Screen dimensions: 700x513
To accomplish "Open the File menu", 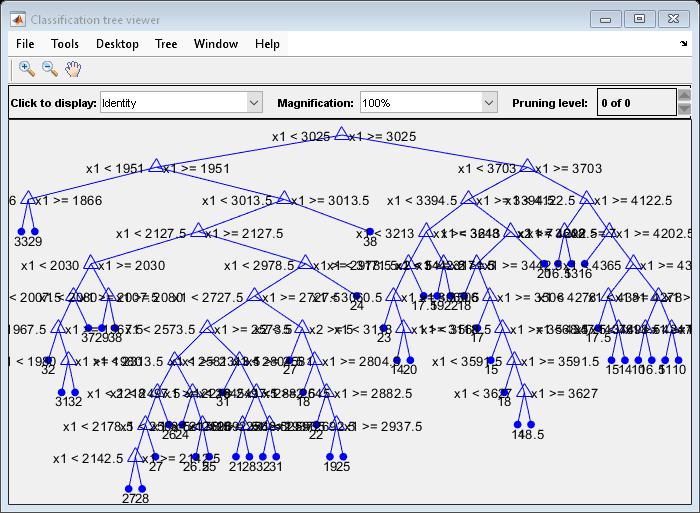I will 25,44.
